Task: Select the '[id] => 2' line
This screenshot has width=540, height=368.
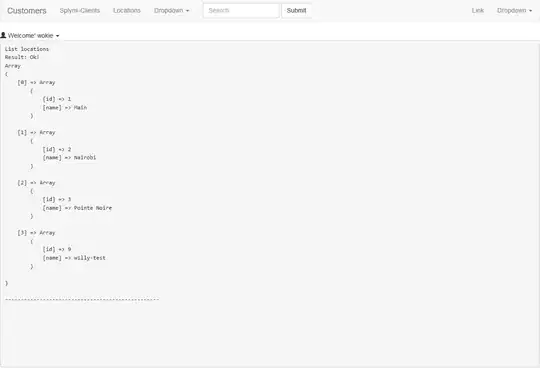Action: tap(57, 149)
